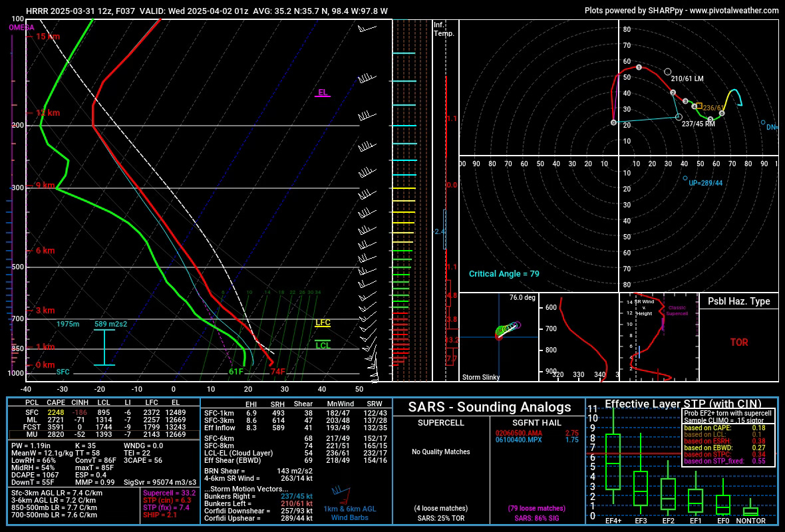Click 'SARS: 86% SIG' result
The width and height of the screenshot is (785, 532).
[x=537, y=519]
